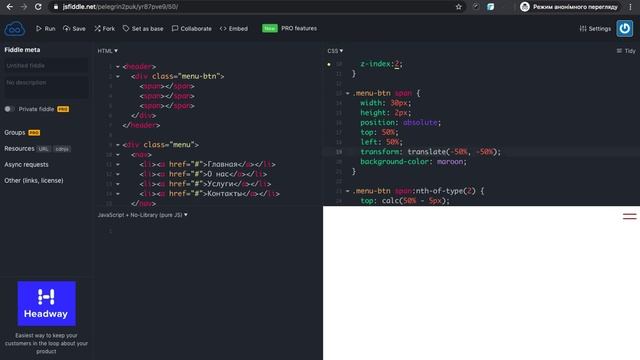640x360 pixels.
Task: Open the Resources section
Action: 19,149
